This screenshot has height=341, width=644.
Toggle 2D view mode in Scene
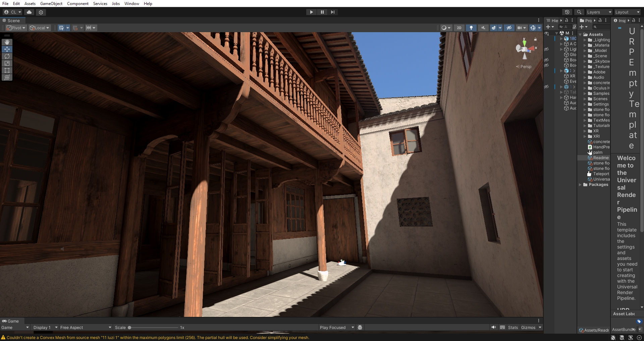pos(459,28)
